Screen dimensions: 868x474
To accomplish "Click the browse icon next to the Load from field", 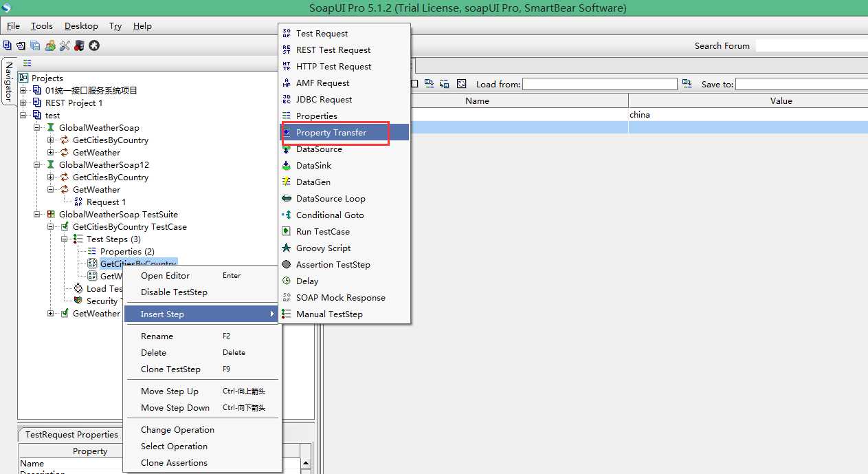I will click(x=687, y=84).
